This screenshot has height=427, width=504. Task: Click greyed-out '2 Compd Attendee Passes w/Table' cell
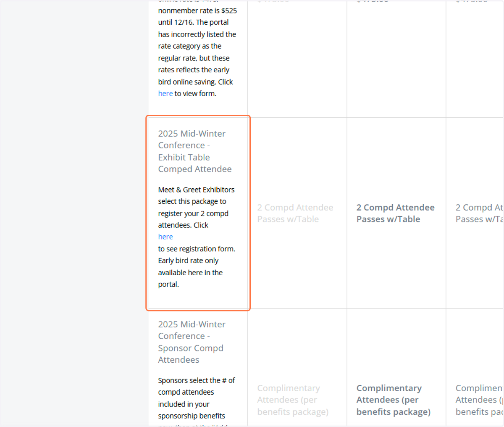(295, 213)
